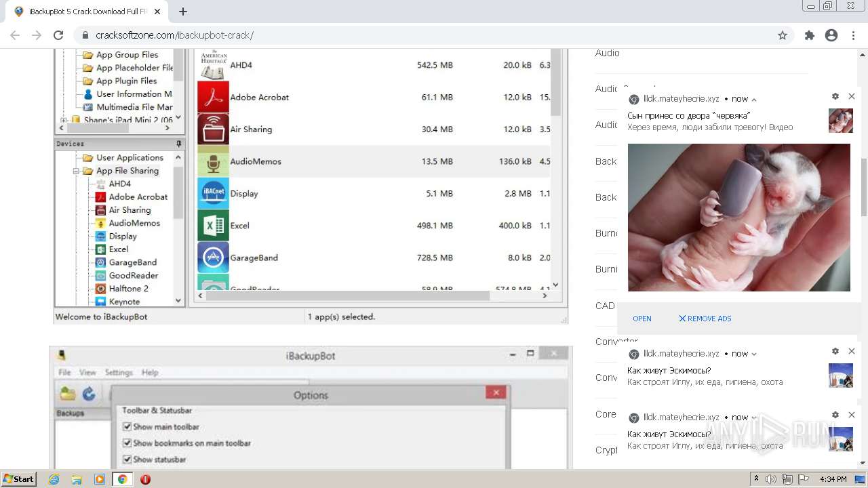Toggle the Show main toolbar checkbox

127,427
